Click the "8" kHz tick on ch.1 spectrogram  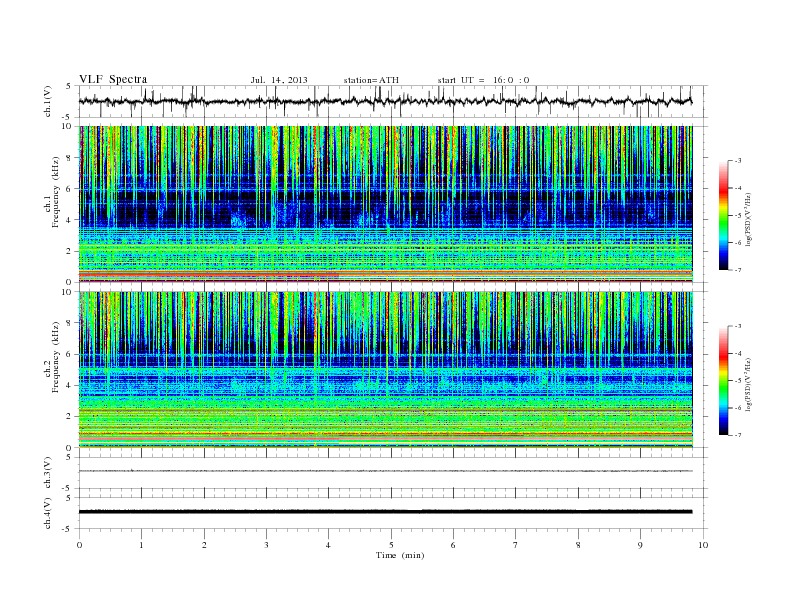pyautogui.click(x=69, y=158)
